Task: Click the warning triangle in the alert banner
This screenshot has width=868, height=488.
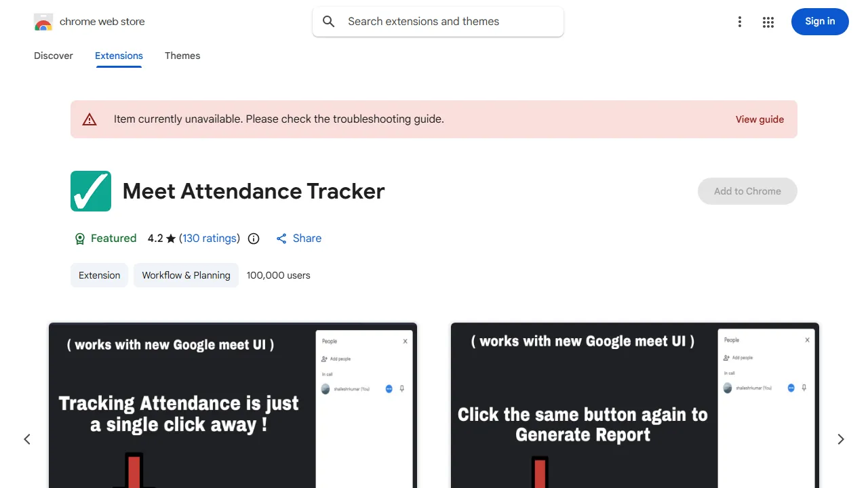Action: 90,119
